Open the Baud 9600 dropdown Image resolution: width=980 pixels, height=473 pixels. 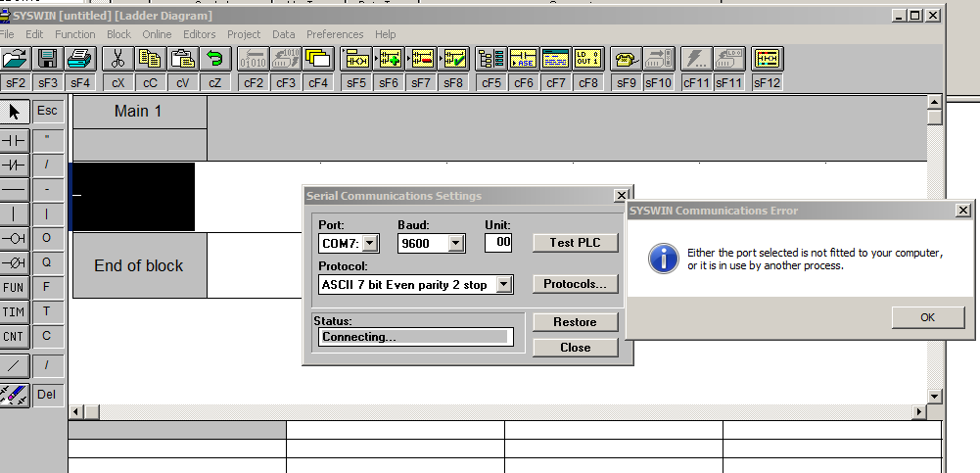455,243
